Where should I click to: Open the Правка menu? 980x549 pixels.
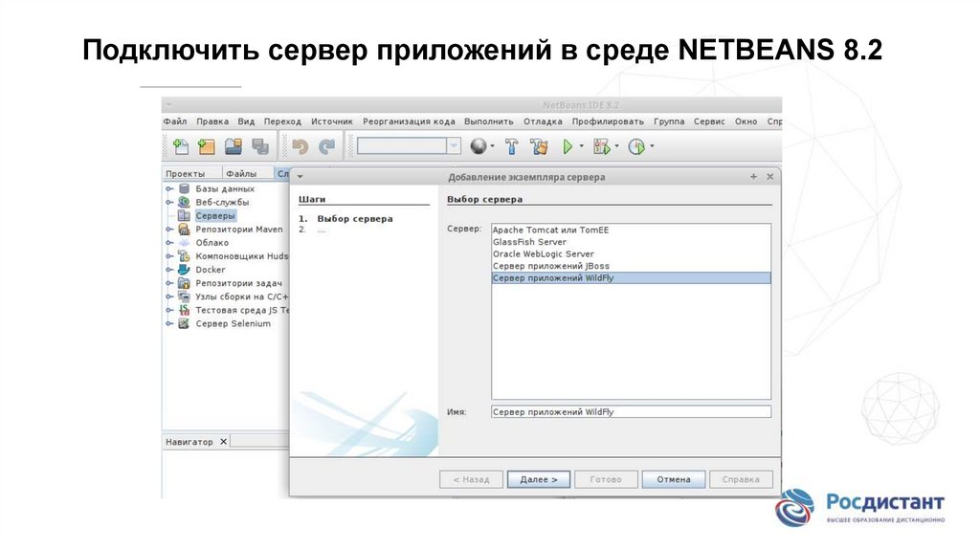click(212, 121)
